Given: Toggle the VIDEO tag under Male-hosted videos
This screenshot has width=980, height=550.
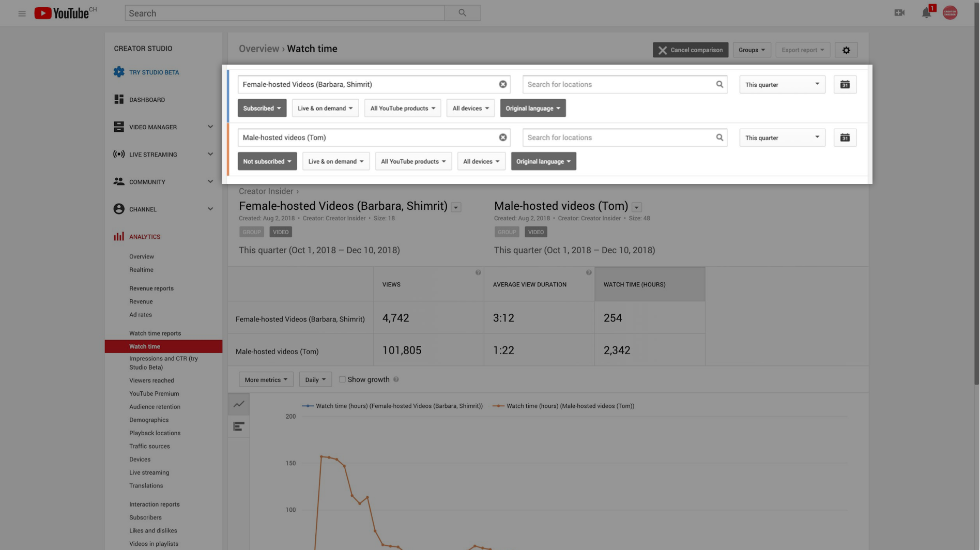Looking at the screenshot, I should (536, 232).
